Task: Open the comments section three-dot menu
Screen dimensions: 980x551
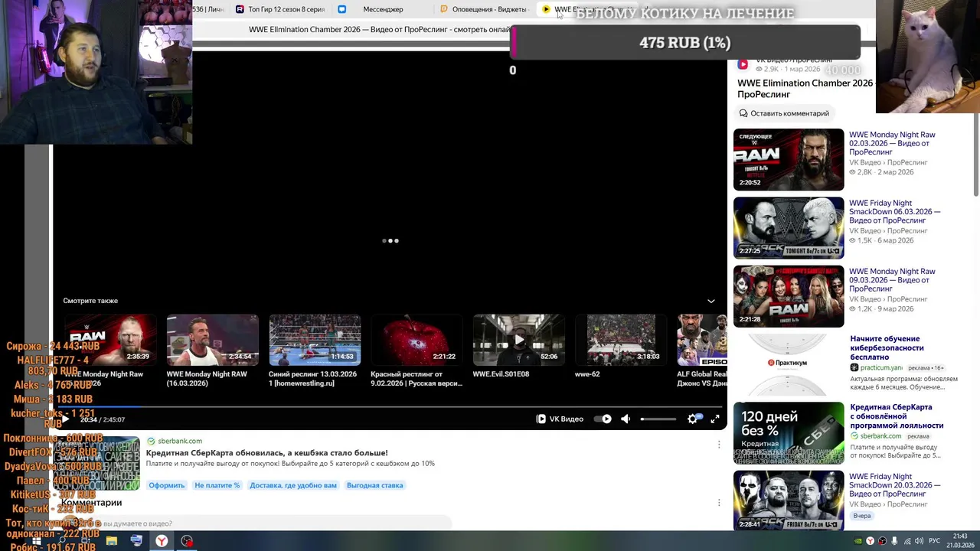Action: click(719, 503)
